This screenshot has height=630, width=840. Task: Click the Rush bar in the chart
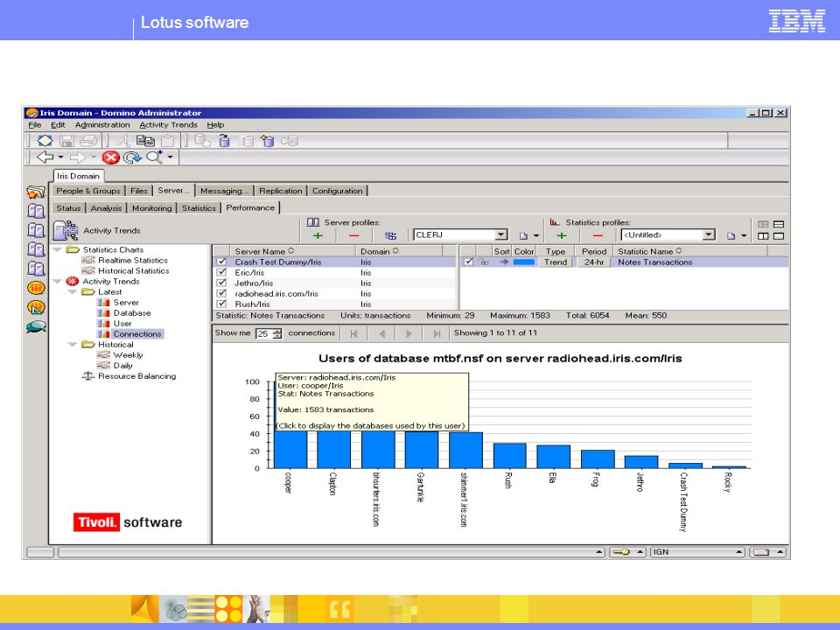pyautogui.click(x=509, y=455)
